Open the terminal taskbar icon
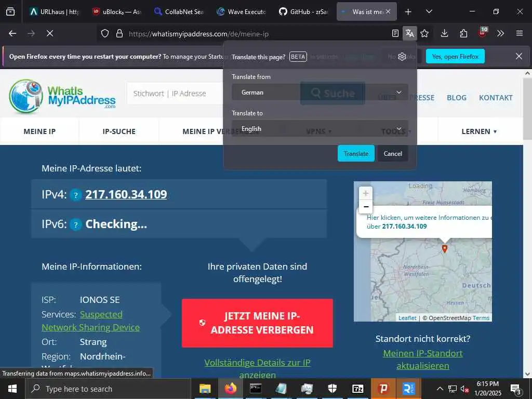 coord(256,389)
